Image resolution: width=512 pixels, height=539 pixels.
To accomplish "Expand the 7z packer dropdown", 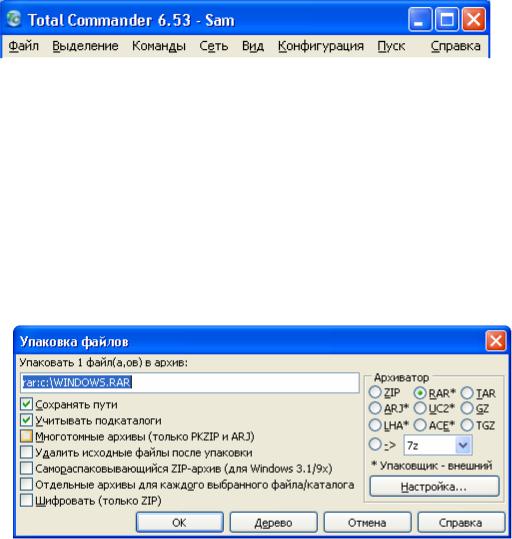I will pyautogui.click(x=463, y=445).
